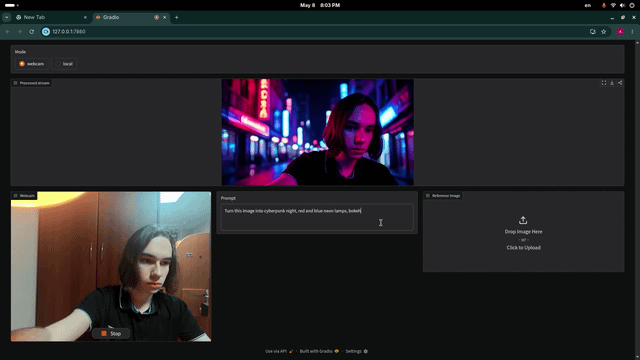Open the 'en' keyboard layout indicator
The width and height of the screenshot is (640, 360).
coord(588,5)
